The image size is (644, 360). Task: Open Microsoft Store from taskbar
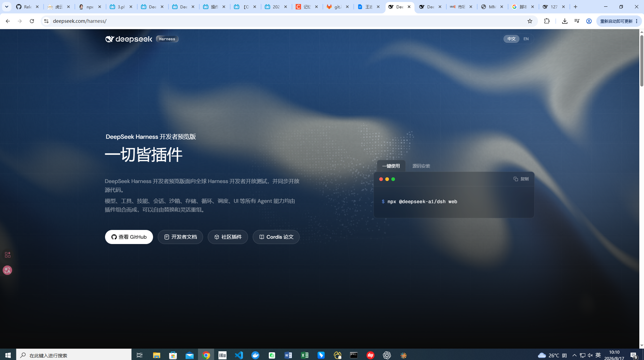[x=173, y=355]
